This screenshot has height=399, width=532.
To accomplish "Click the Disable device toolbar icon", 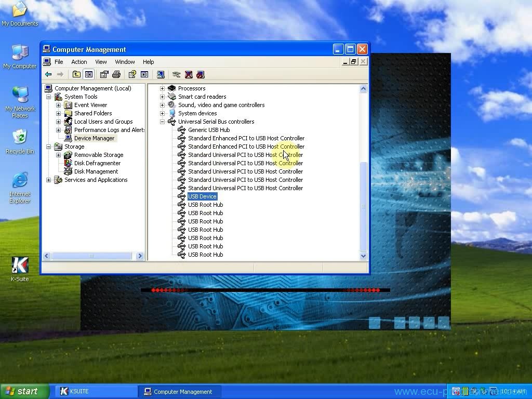I will [201, 75].
